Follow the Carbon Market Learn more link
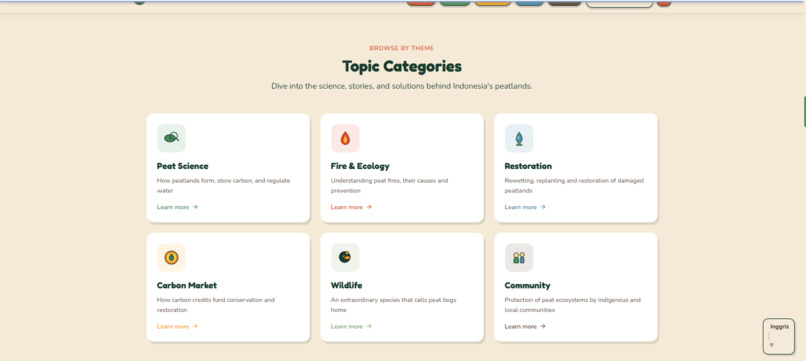This screenshot has height=361, width=806. point(177,327)
